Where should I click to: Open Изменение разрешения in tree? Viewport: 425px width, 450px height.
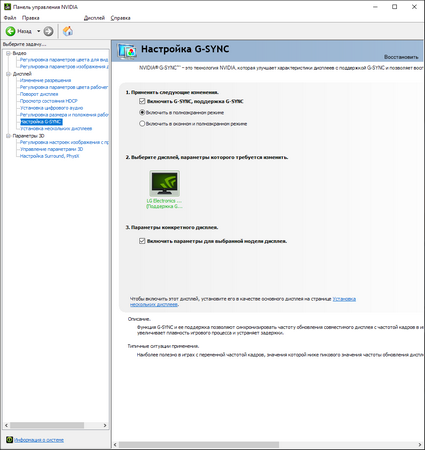[x=45, y=80]
